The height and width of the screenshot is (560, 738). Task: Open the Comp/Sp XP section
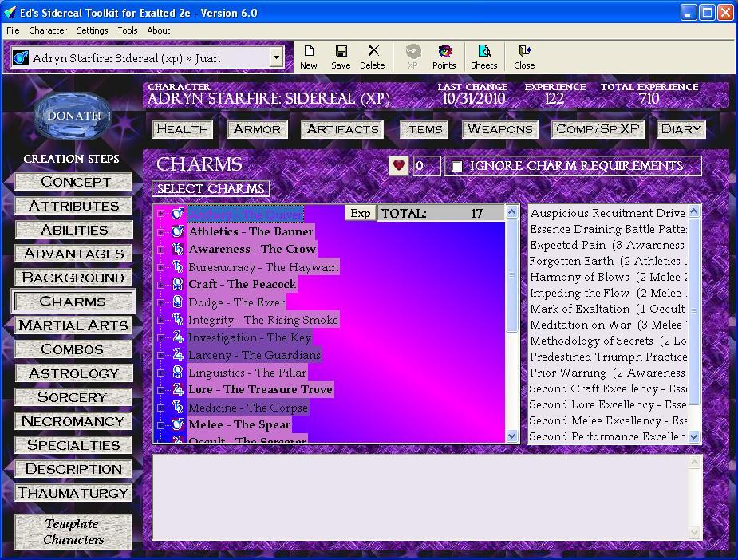(x=598, y=129)
